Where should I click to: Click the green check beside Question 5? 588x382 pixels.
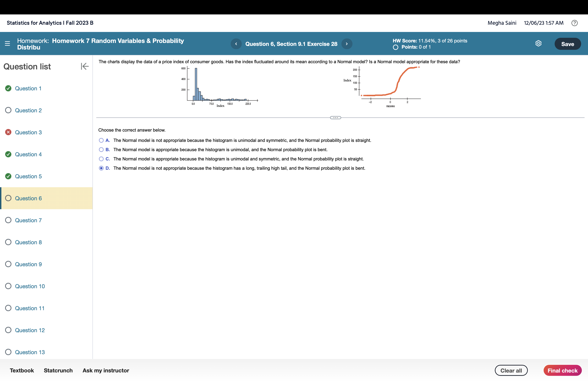(x=8, y=176)
